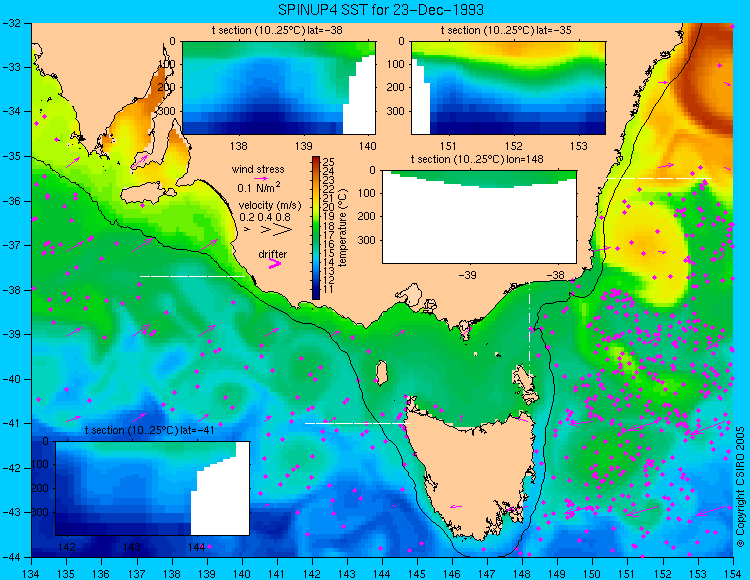Click the dark blue bottom of colour bar
The height and width of the screenshot is (580, 750).
click(x=316, y=295)
